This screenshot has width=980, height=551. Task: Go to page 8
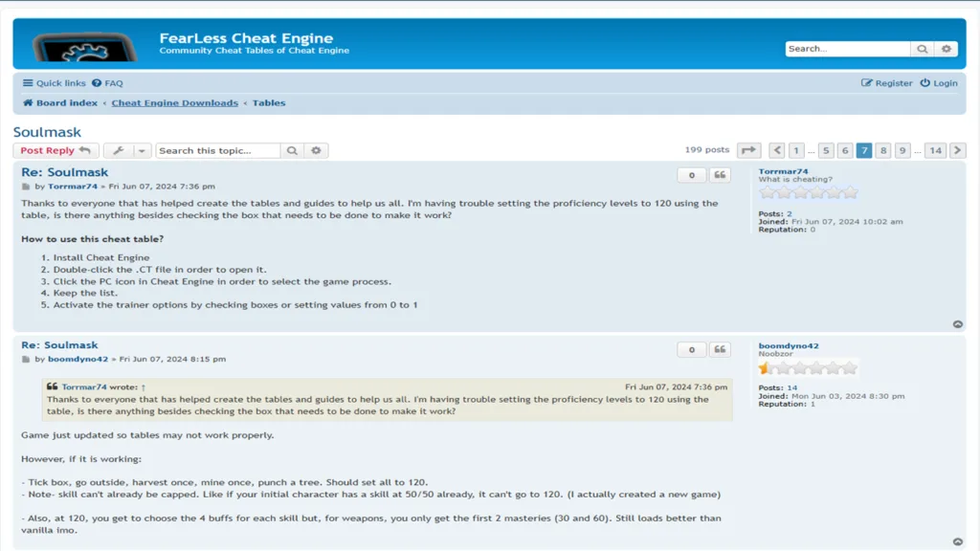883,150
